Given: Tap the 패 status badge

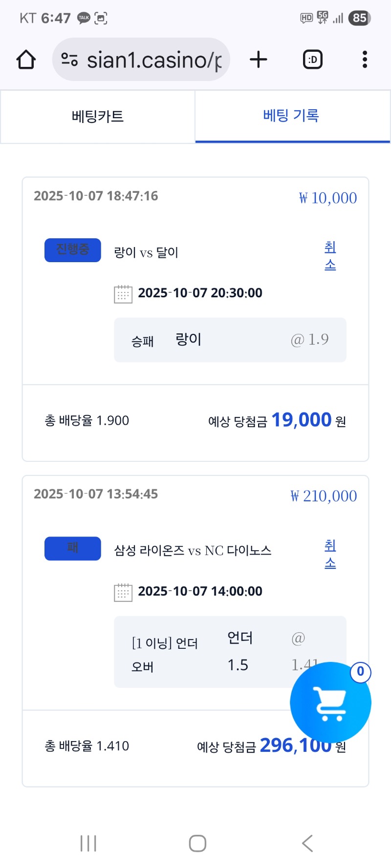Looking at the screenshot, I should 73,548.
